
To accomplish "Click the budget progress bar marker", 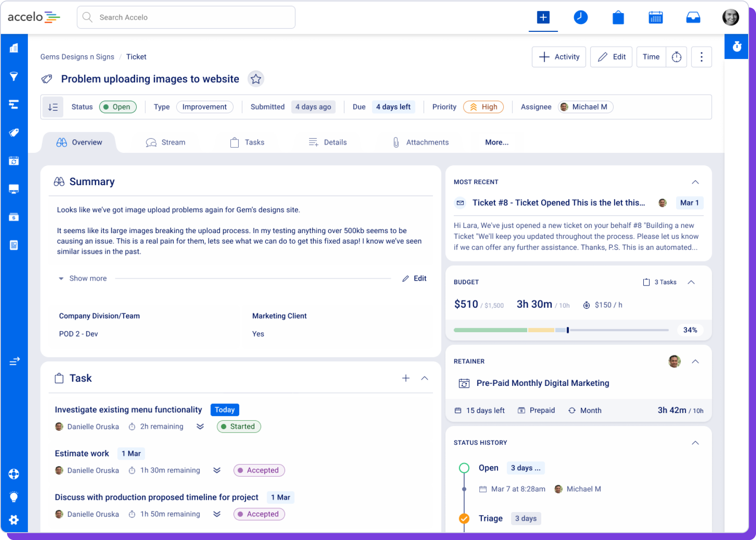I will click(x=567, y=330).
